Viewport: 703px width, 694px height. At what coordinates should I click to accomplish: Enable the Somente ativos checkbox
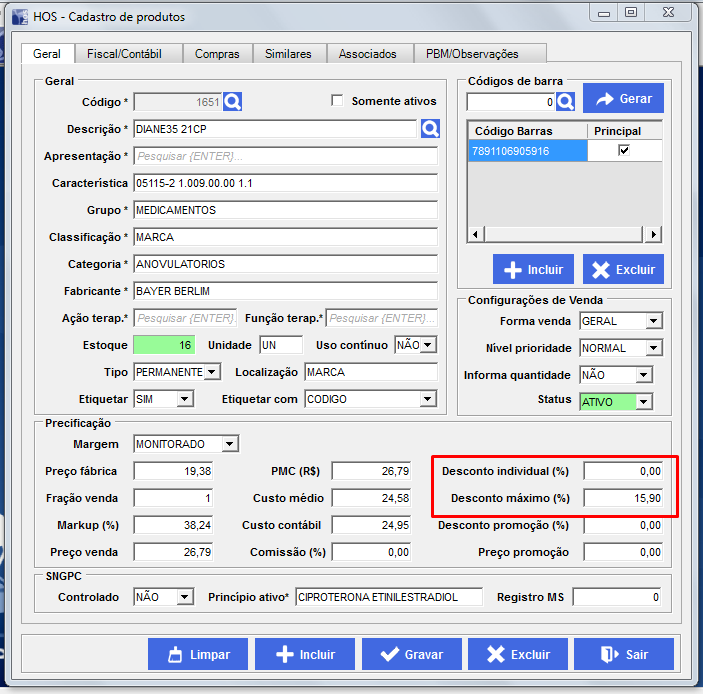click(337, 101)
